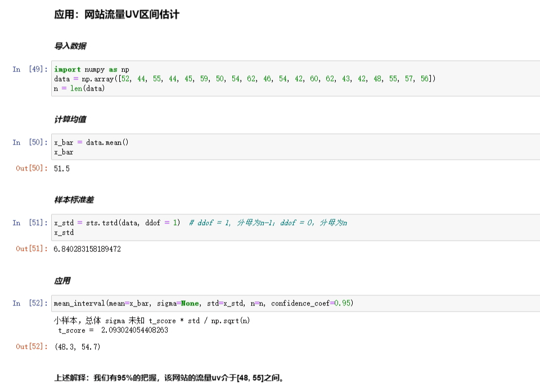Click the output 6.840283158189472
This screenshot has width=540, height=392.
coord(87,249)
